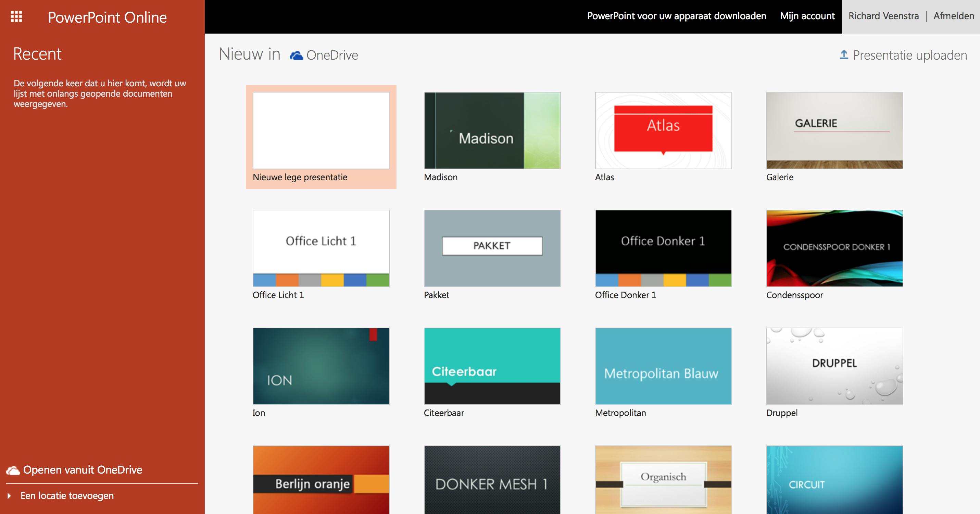Screen dimensions: 980x514
Task: Select the Nieuwe lege presentatie thumbnail
Action: pos(321,131)
